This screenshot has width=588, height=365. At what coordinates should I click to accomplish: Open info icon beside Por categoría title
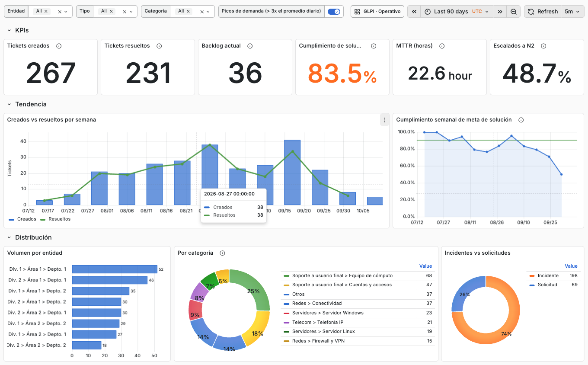pos(222,253)
